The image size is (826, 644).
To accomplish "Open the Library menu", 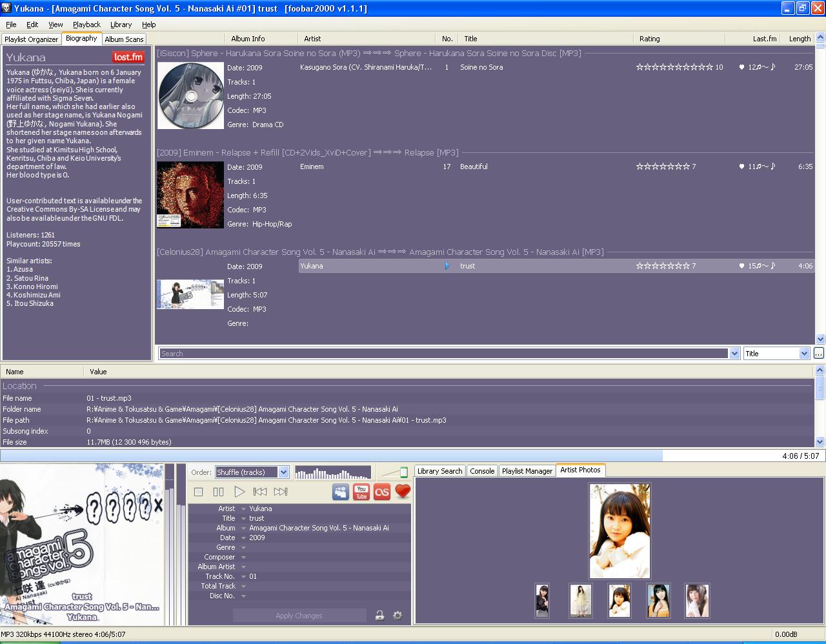I will click(121, 25).
